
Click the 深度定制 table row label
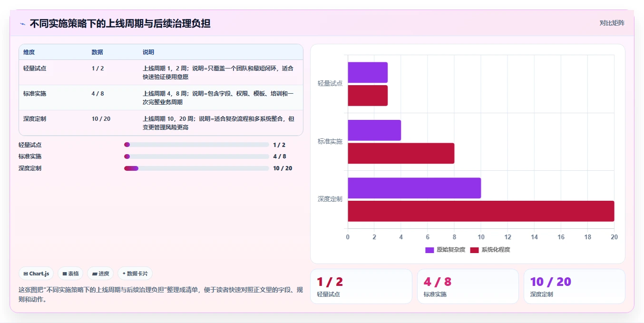click(x=35, y=118)
